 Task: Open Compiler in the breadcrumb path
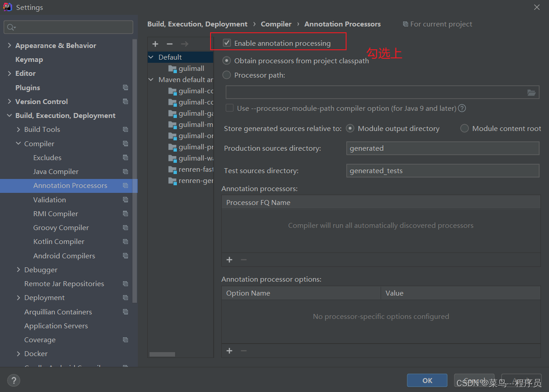pos(276,24)
